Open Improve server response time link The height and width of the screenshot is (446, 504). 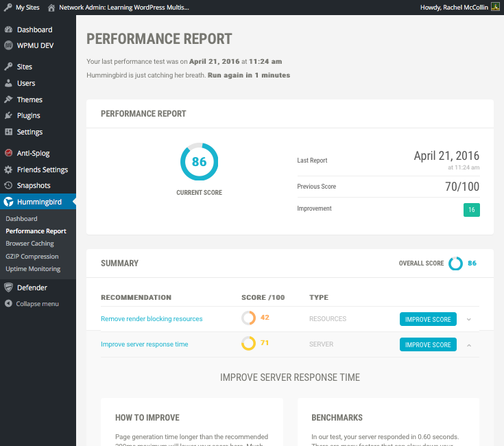pos(144,344)
